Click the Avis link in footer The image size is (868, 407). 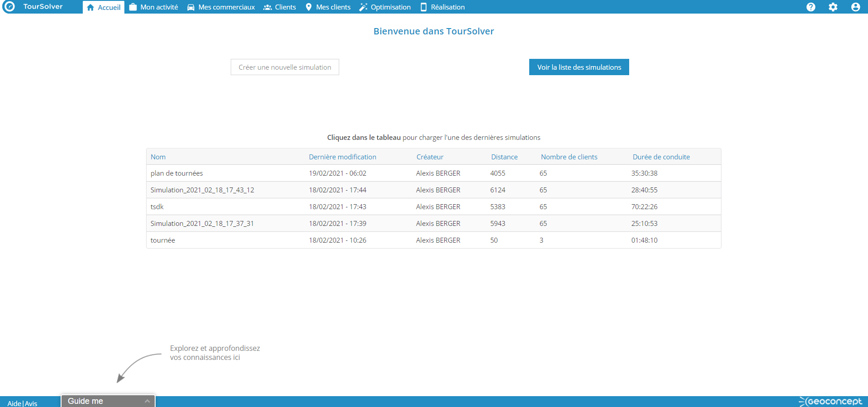[x=31, y=403]
